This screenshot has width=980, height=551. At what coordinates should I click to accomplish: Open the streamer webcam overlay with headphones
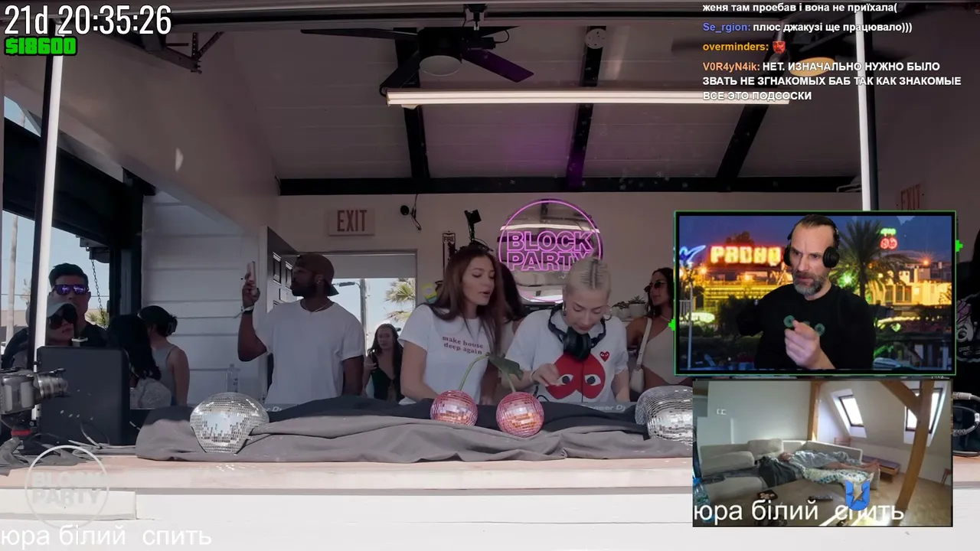[815, 293]
